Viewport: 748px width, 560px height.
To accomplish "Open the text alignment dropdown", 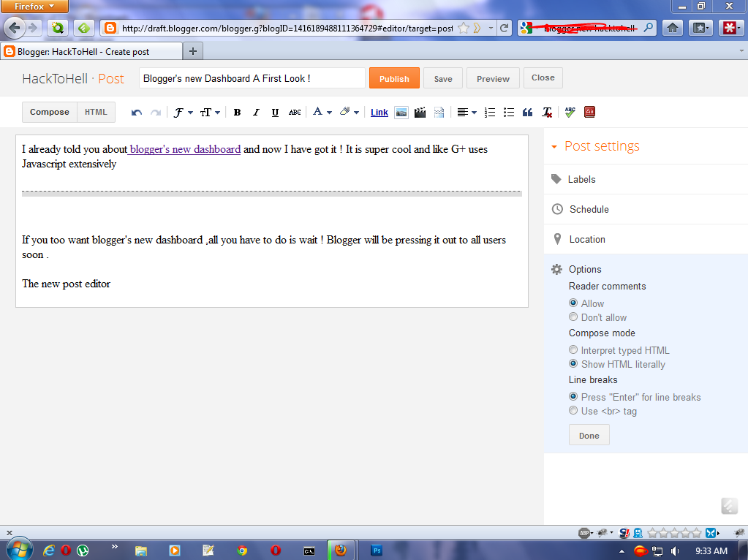I will coord(467,113).
